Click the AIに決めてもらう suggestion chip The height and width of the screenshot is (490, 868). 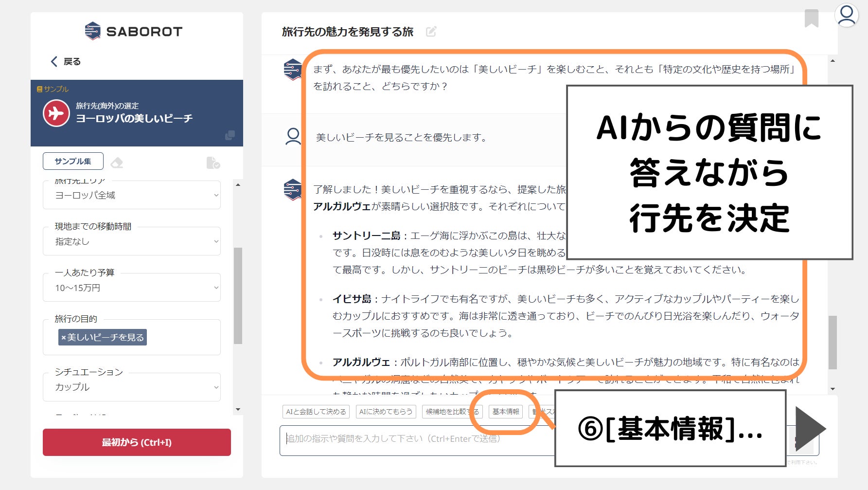(386, 412)
